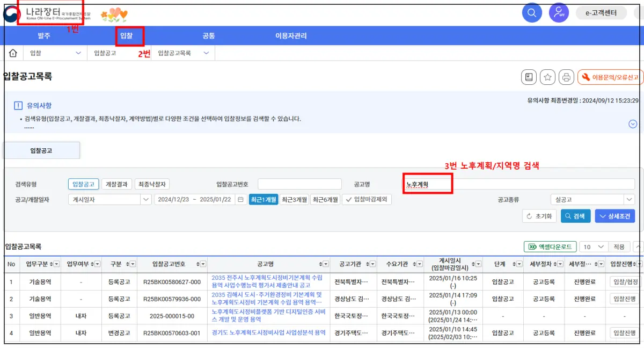Screen dimensions: 644x348
Task: Open the search magnifier icon in header
Action: pos(532,13)
